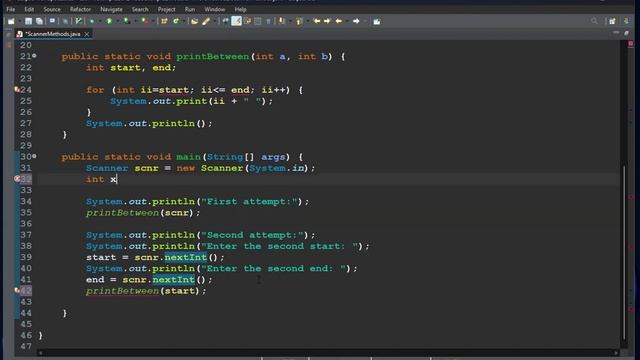Click the magnifier Quick Access search icon
640x360 pixels.
pos(594,21)
